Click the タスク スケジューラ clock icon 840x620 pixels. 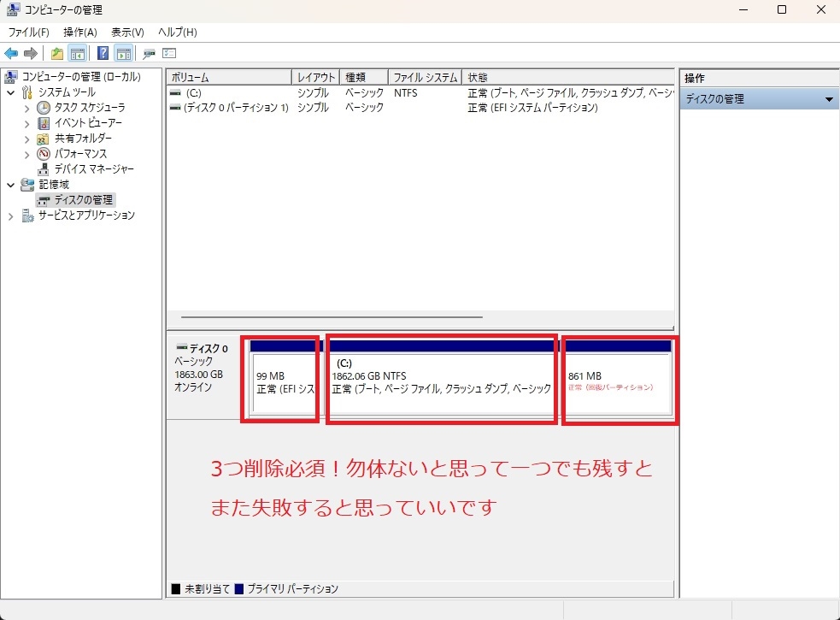tap(44, 107)
